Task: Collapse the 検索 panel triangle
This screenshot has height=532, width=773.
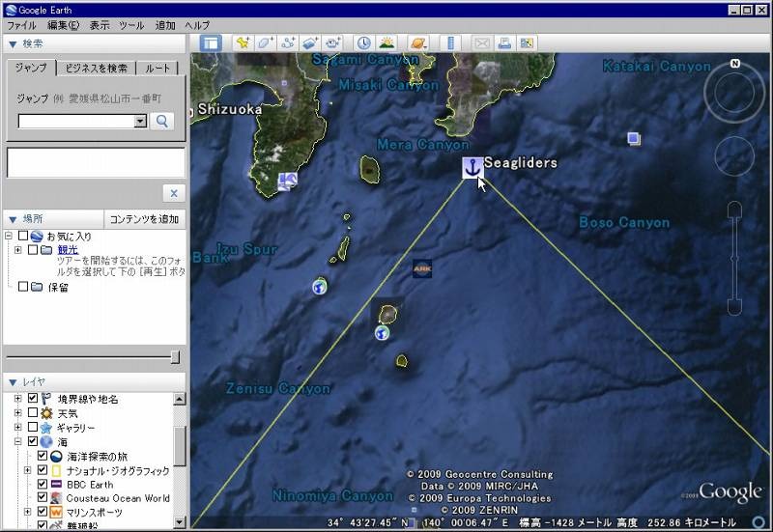Action: (x=13, y=44)
